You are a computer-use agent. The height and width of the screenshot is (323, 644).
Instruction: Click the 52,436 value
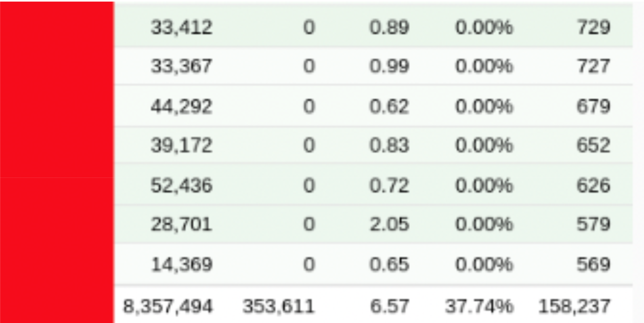[182, 185]
